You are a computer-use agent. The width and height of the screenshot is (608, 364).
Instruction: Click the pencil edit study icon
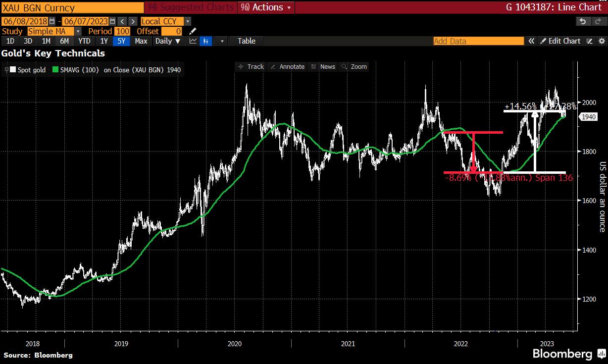tap(193, 31)
